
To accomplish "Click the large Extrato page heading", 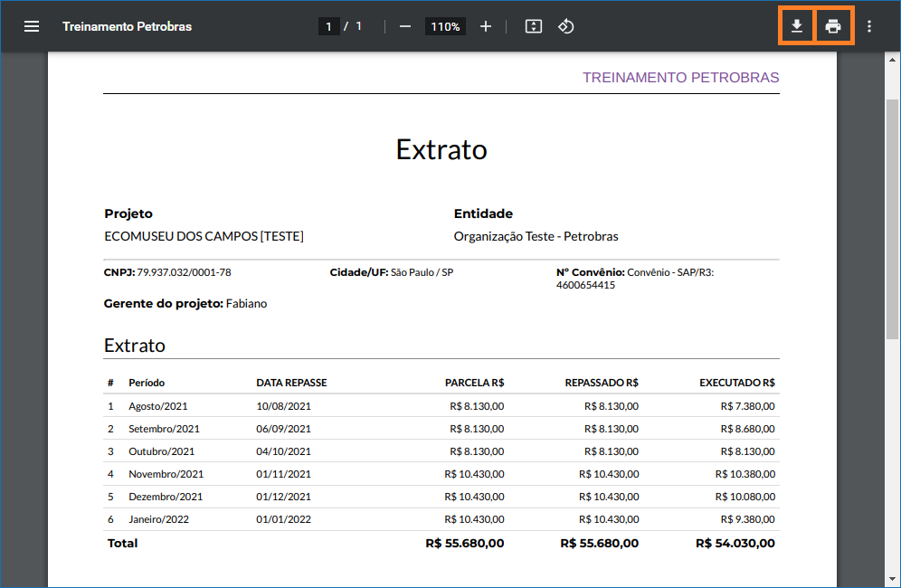I will (441, 149).
